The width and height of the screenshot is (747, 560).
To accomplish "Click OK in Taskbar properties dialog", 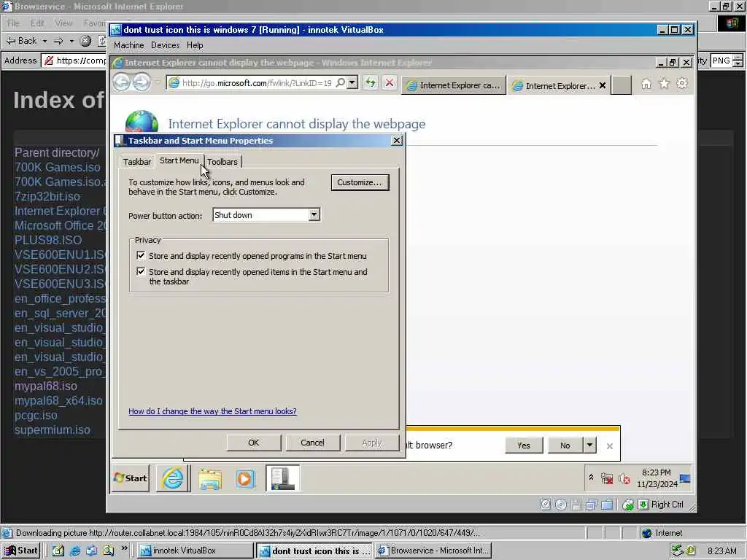I will click(x=253, y=443).
